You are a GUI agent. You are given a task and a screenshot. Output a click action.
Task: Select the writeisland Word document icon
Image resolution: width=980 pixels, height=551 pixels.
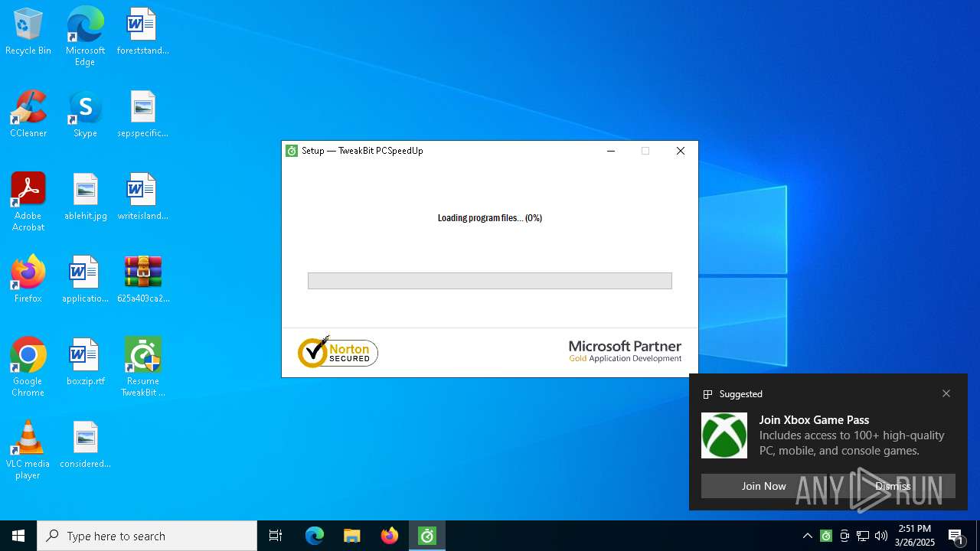pos(142,197)
